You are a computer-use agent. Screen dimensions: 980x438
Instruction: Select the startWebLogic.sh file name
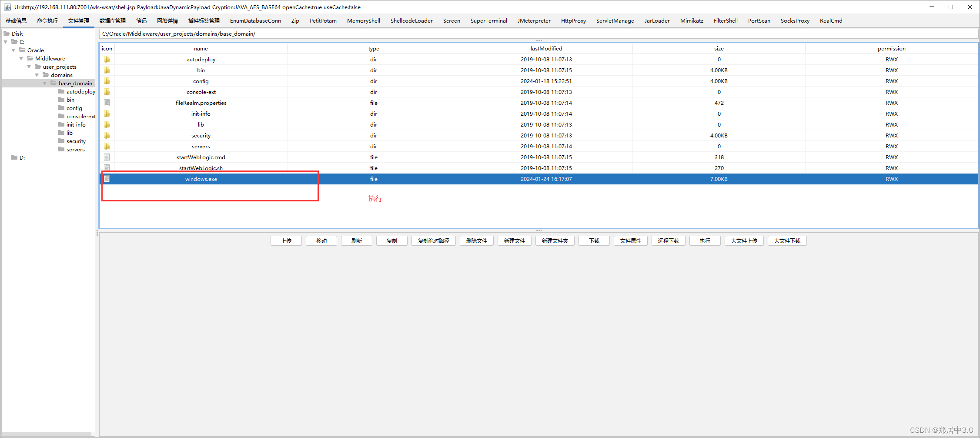[x=201, y=168]
